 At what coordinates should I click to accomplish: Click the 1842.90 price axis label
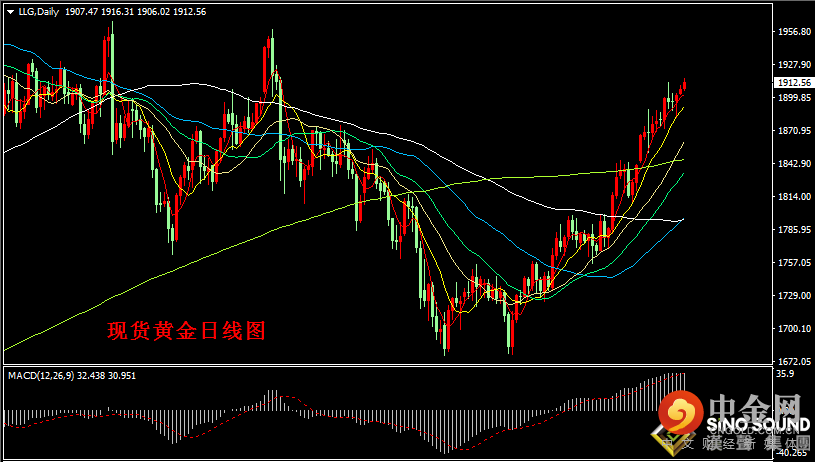[x=794, y=164]
